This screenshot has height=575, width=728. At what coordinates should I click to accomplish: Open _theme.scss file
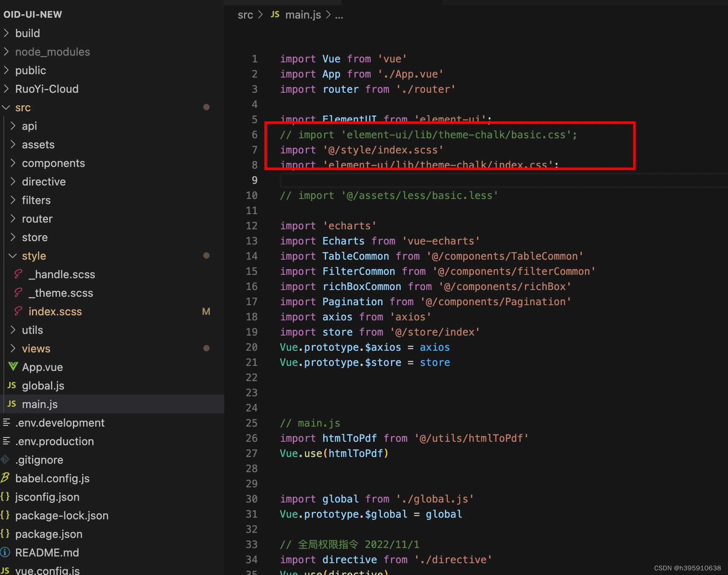(61, 293)
